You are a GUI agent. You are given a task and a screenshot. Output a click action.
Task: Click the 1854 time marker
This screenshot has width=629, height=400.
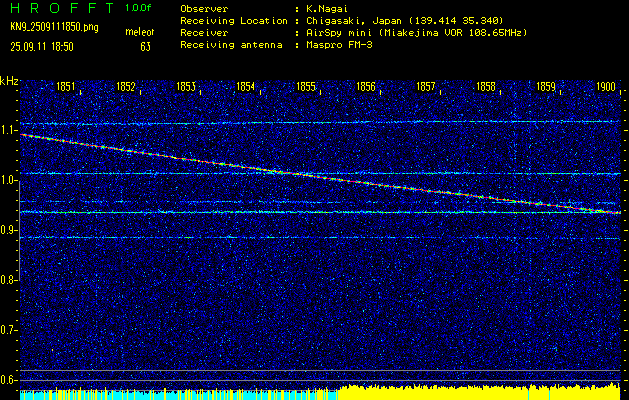(x=246, y=86)
